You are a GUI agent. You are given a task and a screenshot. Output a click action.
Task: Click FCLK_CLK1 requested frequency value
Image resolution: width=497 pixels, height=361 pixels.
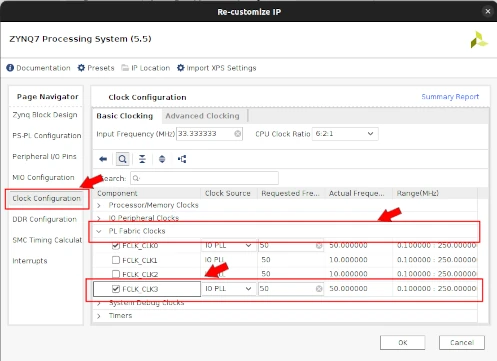point(266,260)
